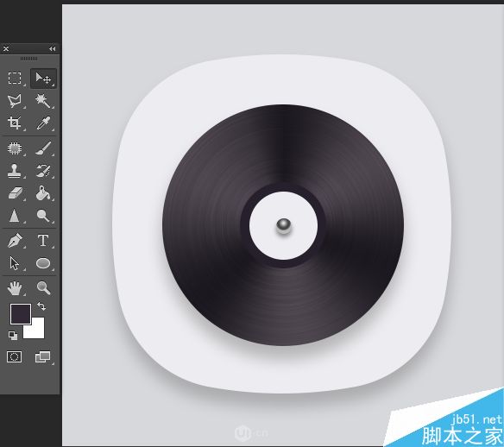Select the Move tool
504x447 pixels.
point(43,78)
